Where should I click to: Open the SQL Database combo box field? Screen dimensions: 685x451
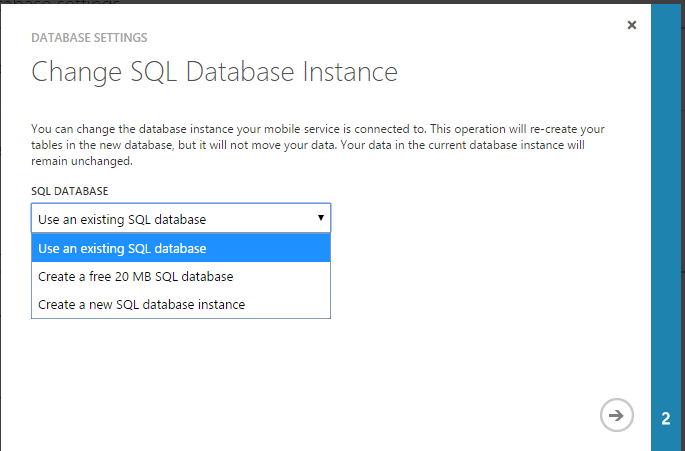(170, 219)
